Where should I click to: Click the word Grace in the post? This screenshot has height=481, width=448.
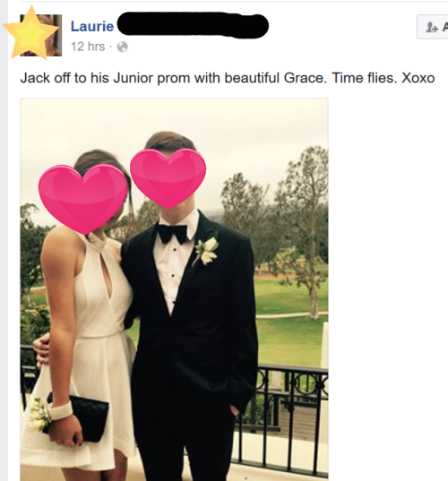(304, 78)
